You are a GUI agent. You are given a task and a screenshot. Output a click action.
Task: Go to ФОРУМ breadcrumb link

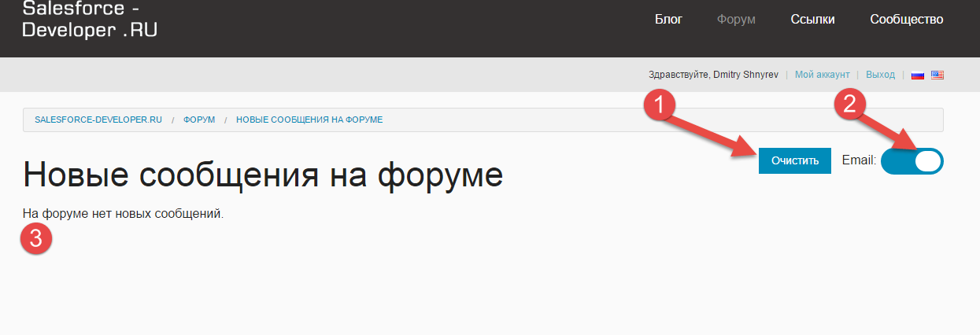[x=199, y=120]
